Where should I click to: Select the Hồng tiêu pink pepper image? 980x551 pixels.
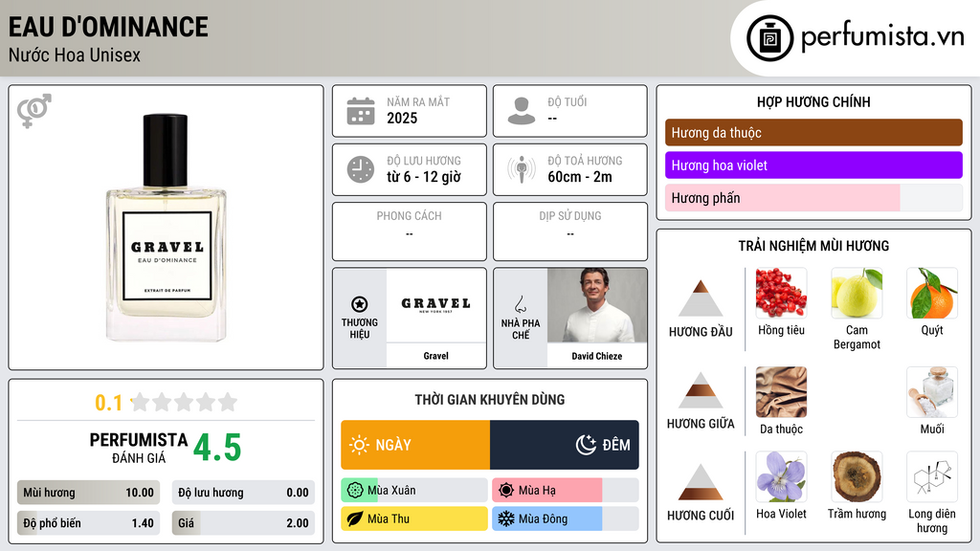(x=781, y=293)
